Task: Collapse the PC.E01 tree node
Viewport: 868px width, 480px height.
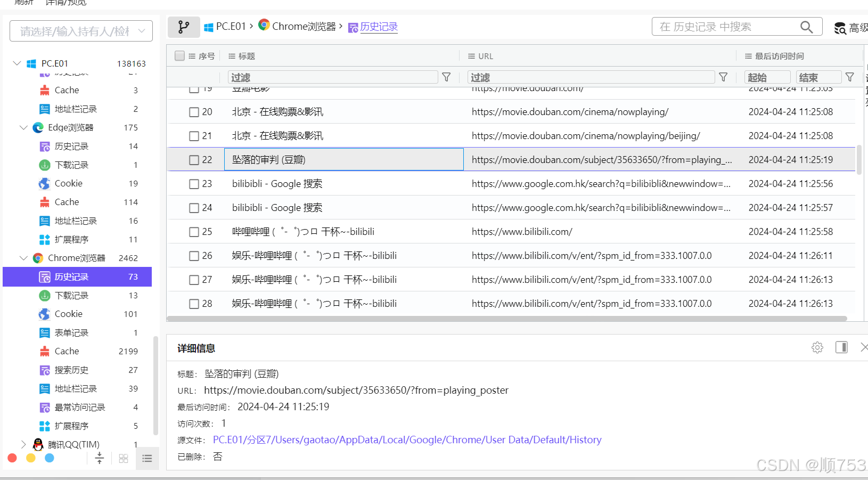Action: point(17,63)
